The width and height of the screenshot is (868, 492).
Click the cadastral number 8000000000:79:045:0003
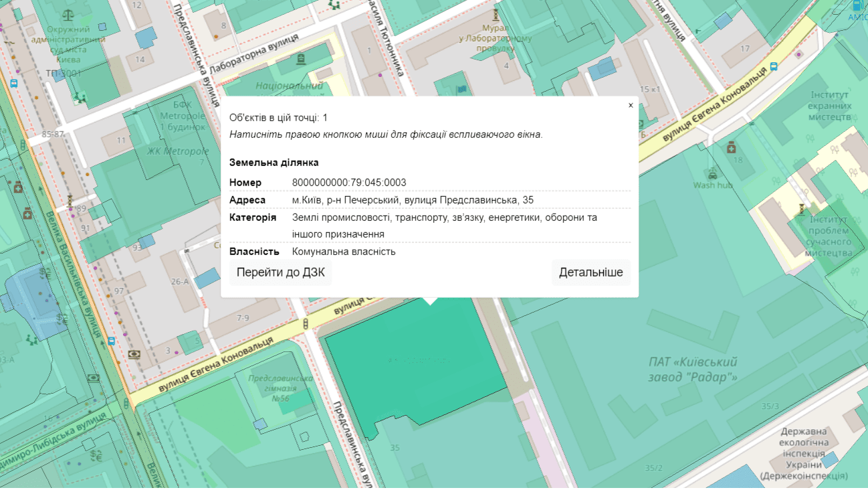[349, 183]
